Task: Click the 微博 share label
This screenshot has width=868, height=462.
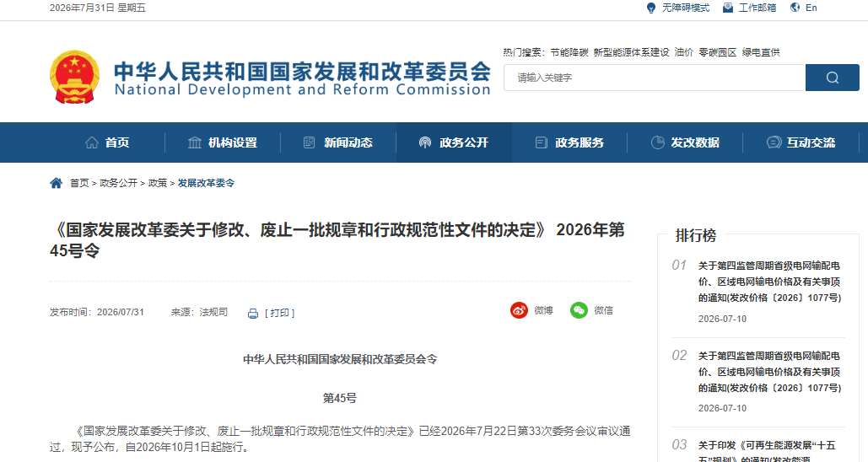Action: pyautogui.click(x=543, y=310)
